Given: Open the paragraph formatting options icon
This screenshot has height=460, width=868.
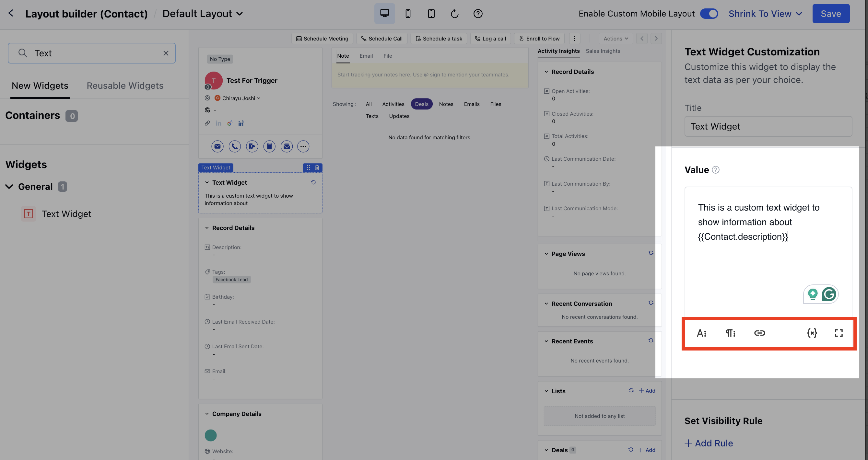Looking at the screenshot, I should [x=730, y=333].
